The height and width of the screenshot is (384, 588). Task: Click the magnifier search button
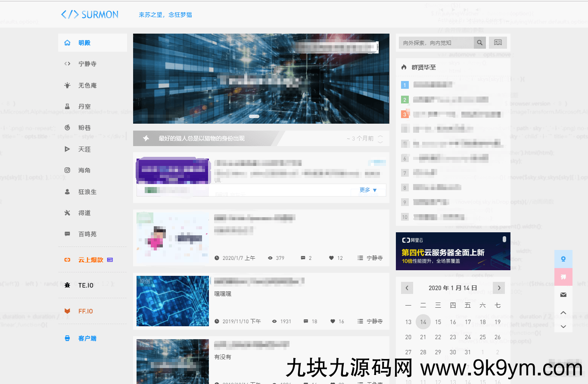click(480, 43)
